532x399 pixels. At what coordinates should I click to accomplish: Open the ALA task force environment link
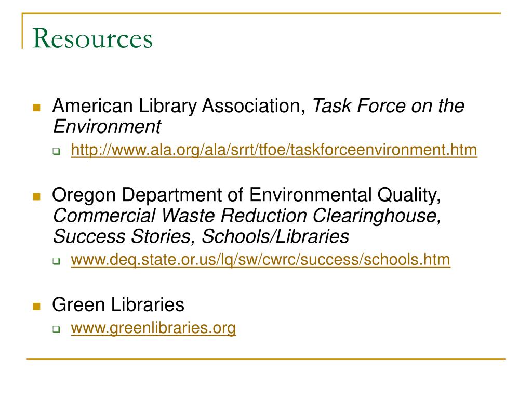coord(274,150)
